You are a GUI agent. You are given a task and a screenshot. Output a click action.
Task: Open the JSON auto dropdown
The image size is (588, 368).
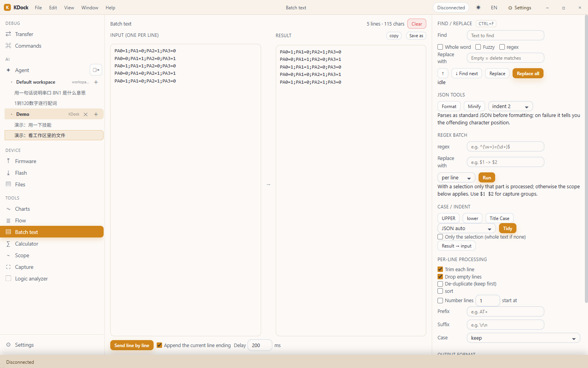tap(467, 229)
